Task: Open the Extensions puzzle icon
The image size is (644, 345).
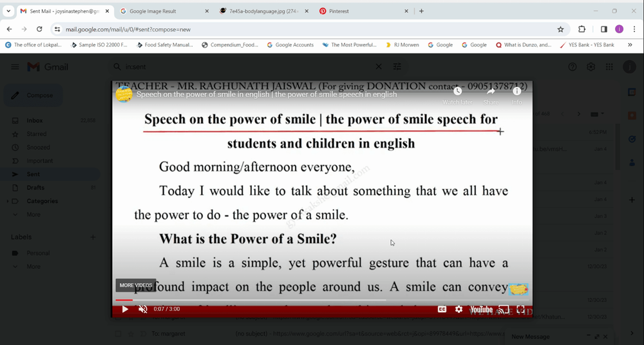Action: click(x=582, y=29)
